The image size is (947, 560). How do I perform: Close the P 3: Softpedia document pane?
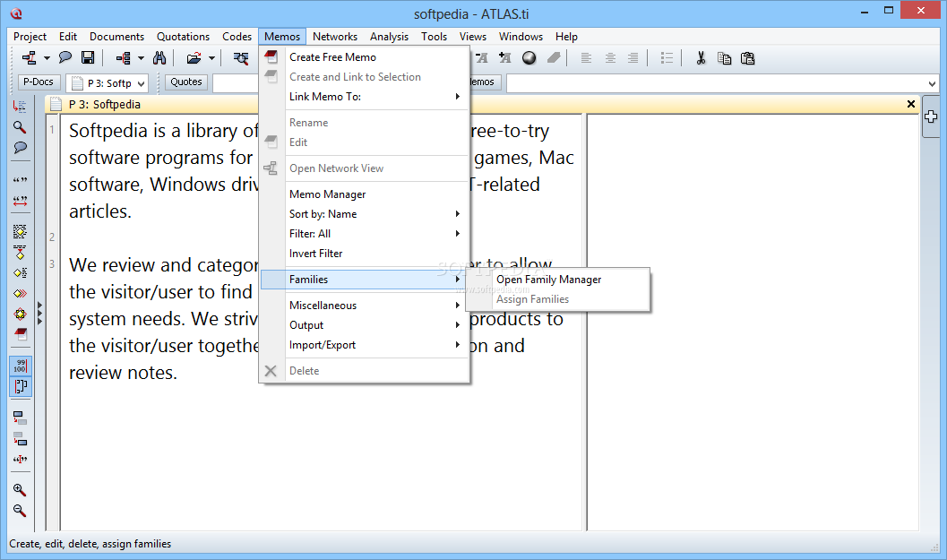click(x=911, y=104)
